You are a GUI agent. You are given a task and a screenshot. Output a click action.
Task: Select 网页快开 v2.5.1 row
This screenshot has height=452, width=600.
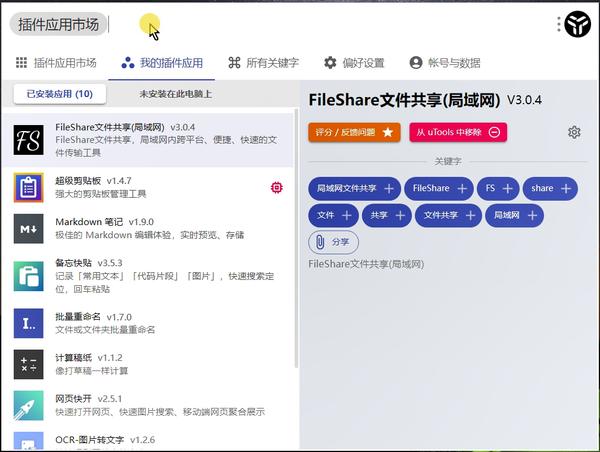point(147,405)
